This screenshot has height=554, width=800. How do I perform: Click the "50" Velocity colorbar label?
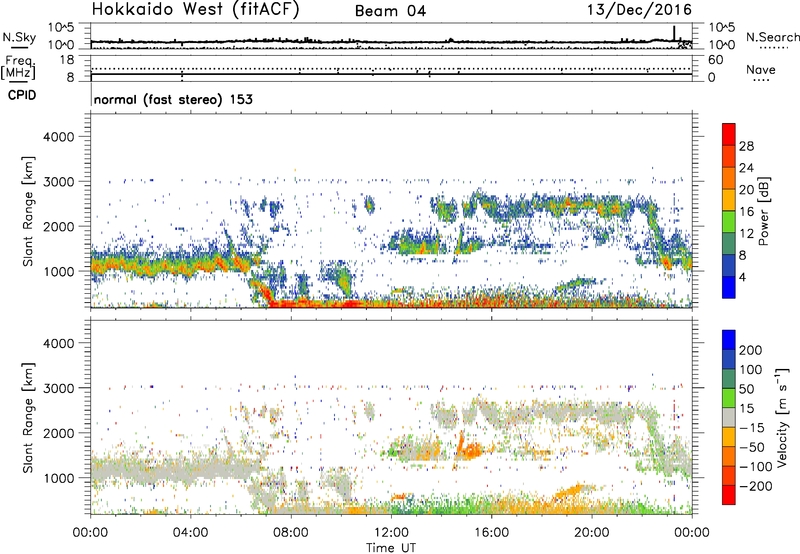746,389
